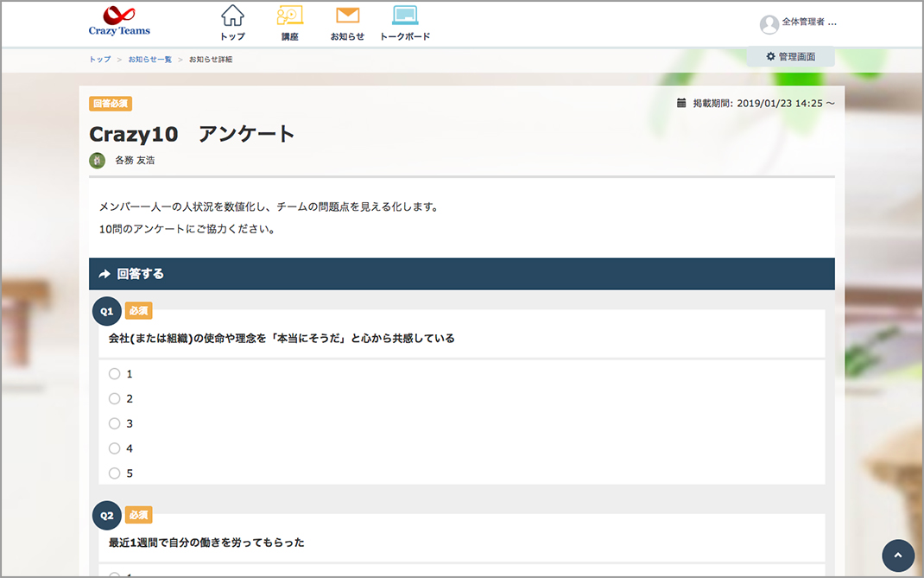
Task: Click the 回答する section header
Action: tap(461, 274)
